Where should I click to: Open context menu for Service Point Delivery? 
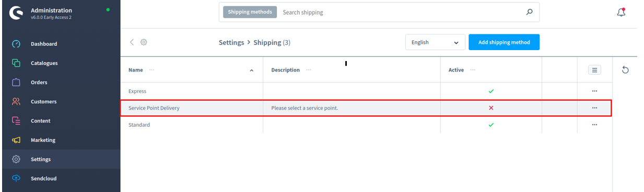[x=594, y=108]
